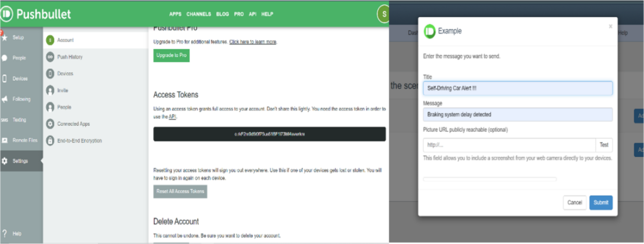Screen dimensions: 644x244
Task: Open the Remote Files icon
Action: coord(4,140)
